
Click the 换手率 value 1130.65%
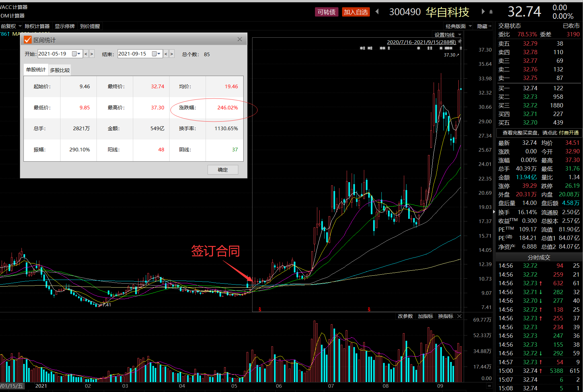[x=226, y=128]
